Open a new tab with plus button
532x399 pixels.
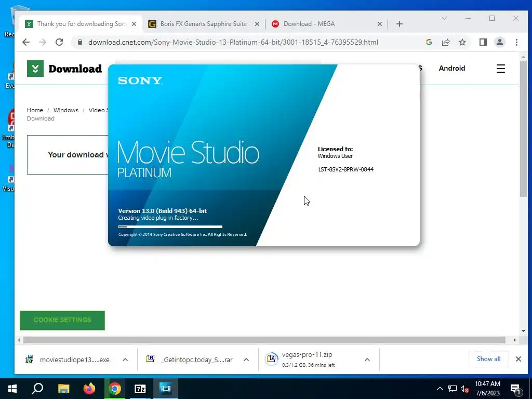pyautogui.click(x=400, y=24)
